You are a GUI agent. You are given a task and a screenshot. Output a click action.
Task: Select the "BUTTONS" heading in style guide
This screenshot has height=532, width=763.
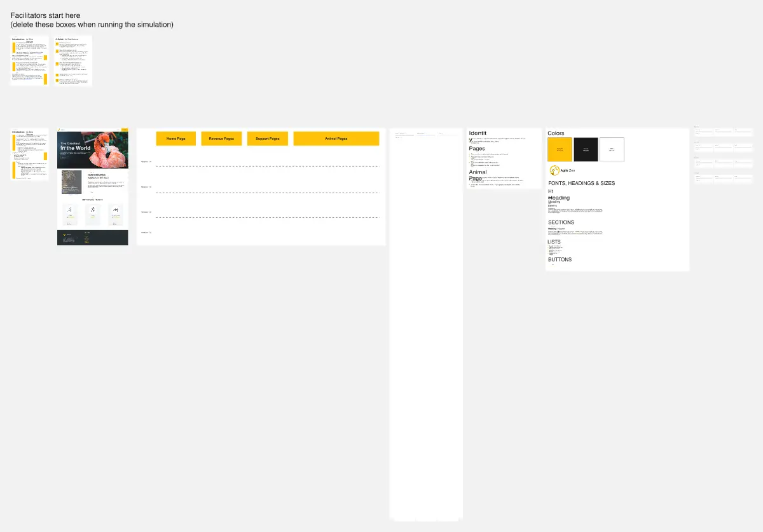[x=560, y=259]
